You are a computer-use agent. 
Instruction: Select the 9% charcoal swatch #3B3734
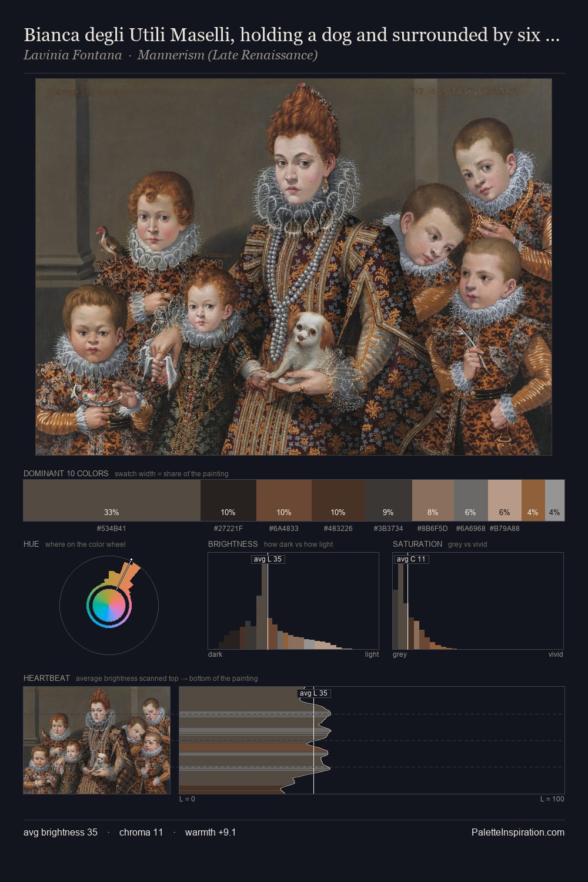pos(388,500)
